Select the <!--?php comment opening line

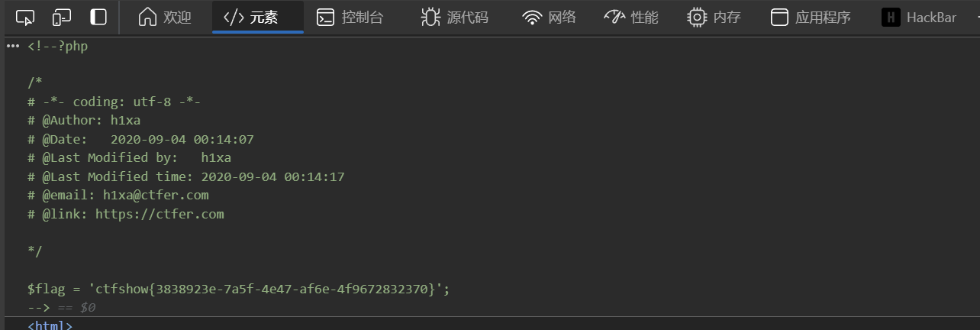[58, 46]
